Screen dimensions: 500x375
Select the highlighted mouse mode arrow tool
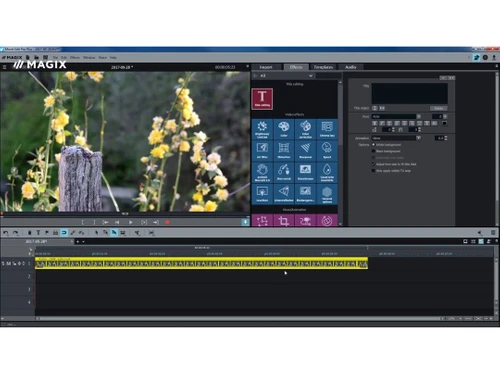(114, 233)
